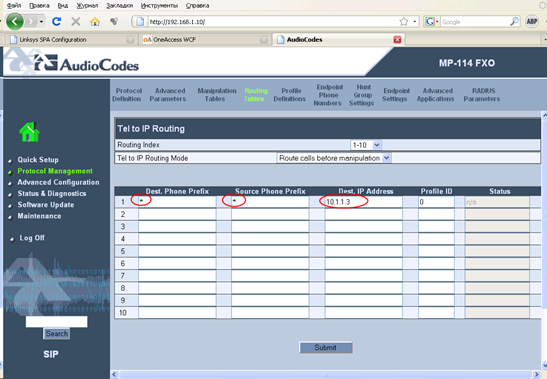547x379 pixels.
Task: Click the green Home house icon
Action: [29, 132]
